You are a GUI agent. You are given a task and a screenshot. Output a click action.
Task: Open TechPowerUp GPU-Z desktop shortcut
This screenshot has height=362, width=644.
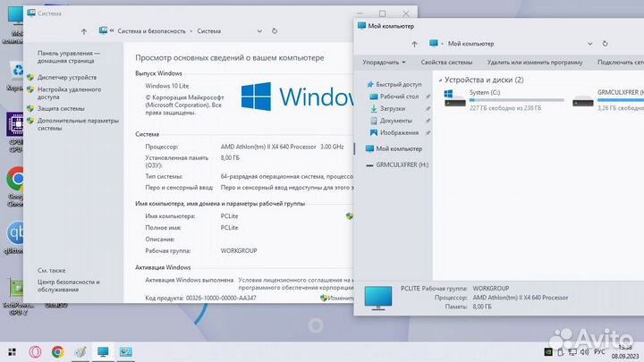[x=18, y=297]
